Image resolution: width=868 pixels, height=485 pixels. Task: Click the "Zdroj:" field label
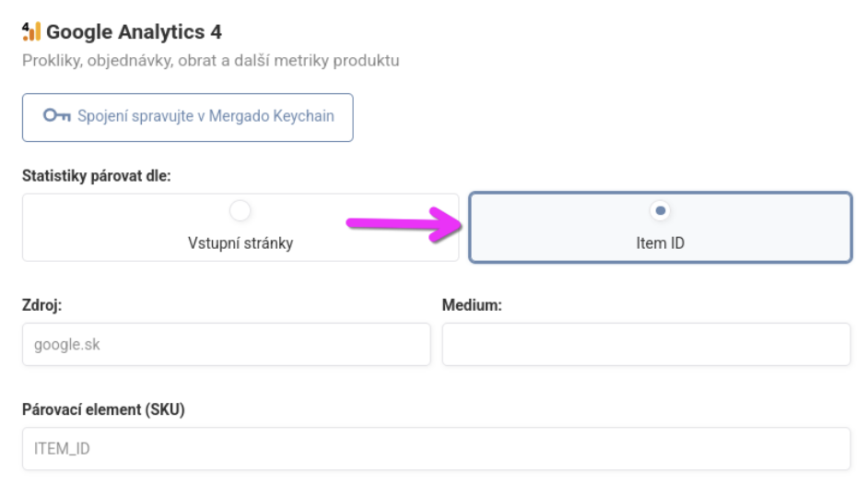tap(41, 306)
